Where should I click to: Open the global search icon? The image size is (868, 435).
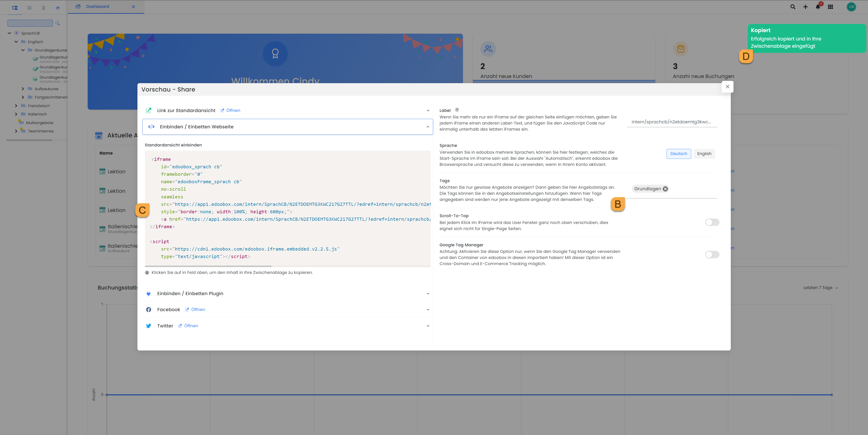coord(793,7)
